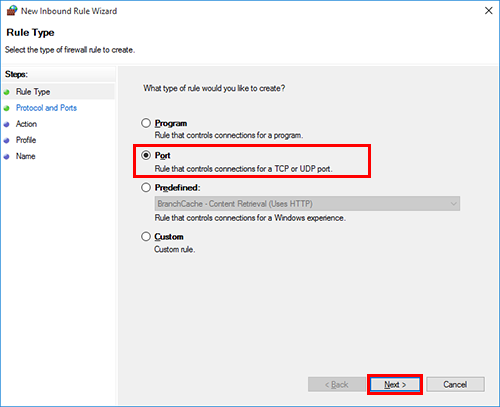500x407 pixels.
Task: Click the green bullet beside Rule Type
Action: (x=7, y=92)
